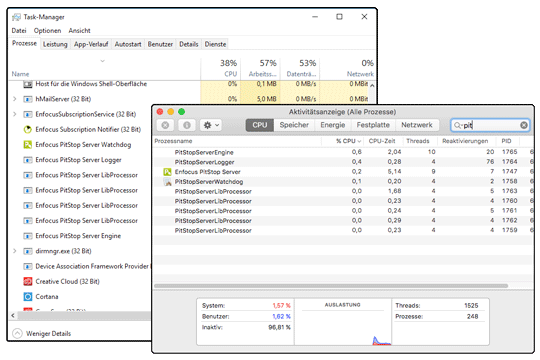Click the Weniger Details link
The image size is (540, 360).
49,333
